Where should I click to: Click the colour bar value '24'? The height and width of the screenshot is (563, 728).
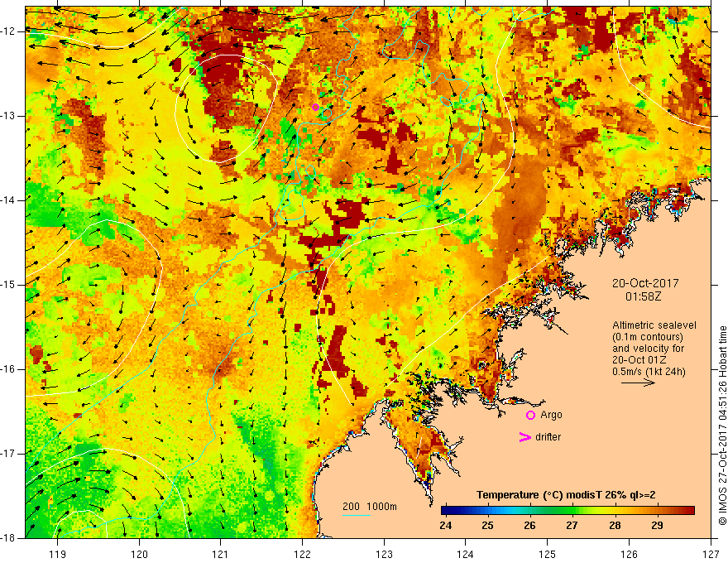(x=445, y=526)
